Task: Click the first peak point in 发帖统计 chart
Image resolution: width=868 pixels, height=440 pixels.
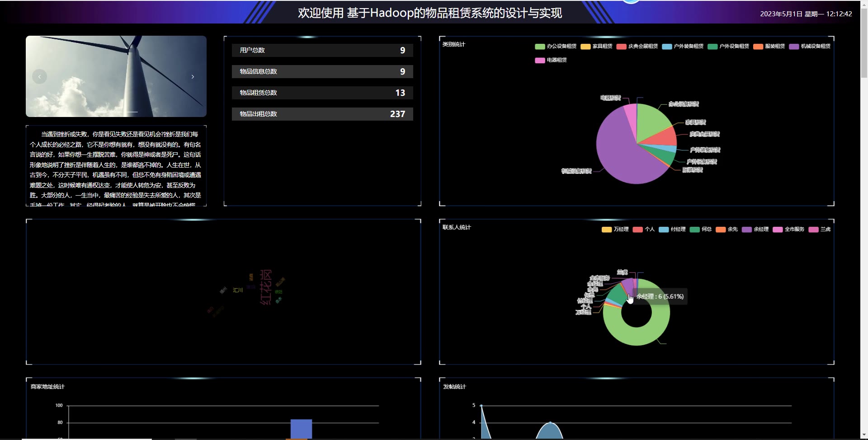Action: [481, 406]
